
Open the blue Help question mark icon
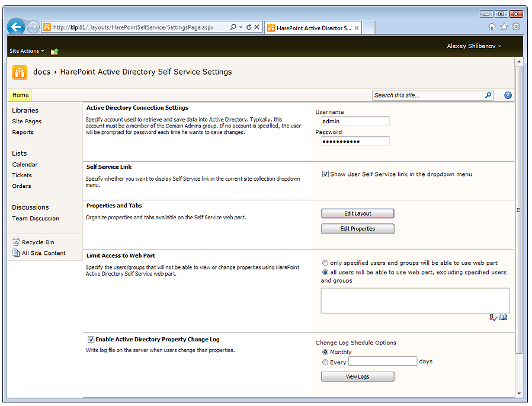[508, 95]
